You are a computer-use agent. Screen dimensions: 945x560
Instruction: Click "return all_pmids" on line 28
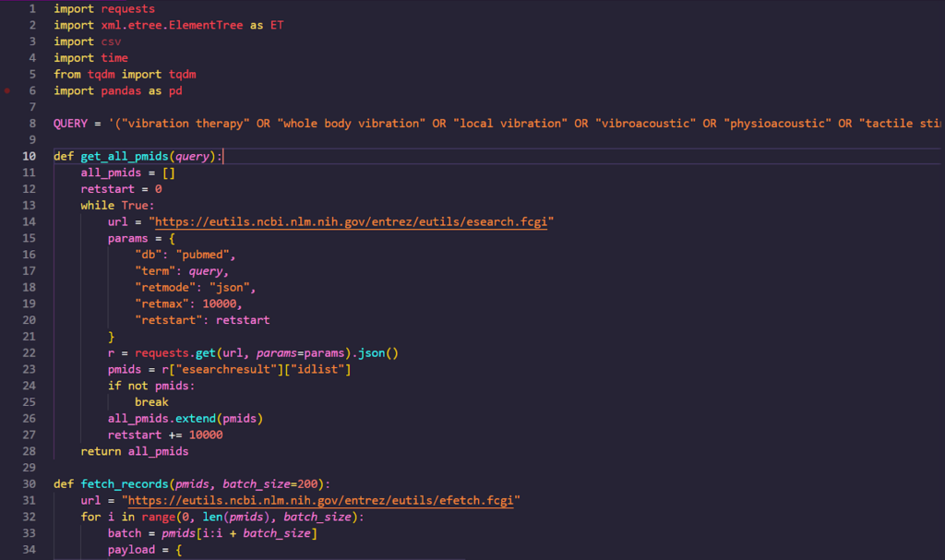click(x=134, y=452)
